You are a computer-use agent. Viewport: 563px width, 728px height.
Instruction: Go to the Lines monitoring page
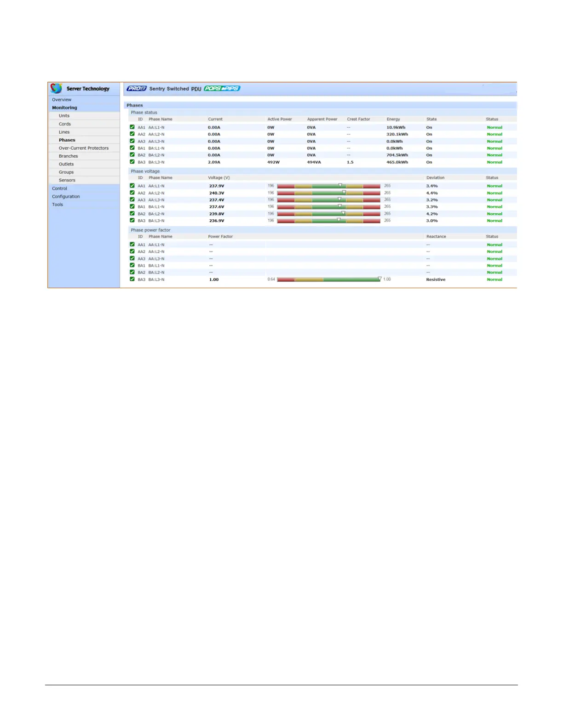[64, 132]
